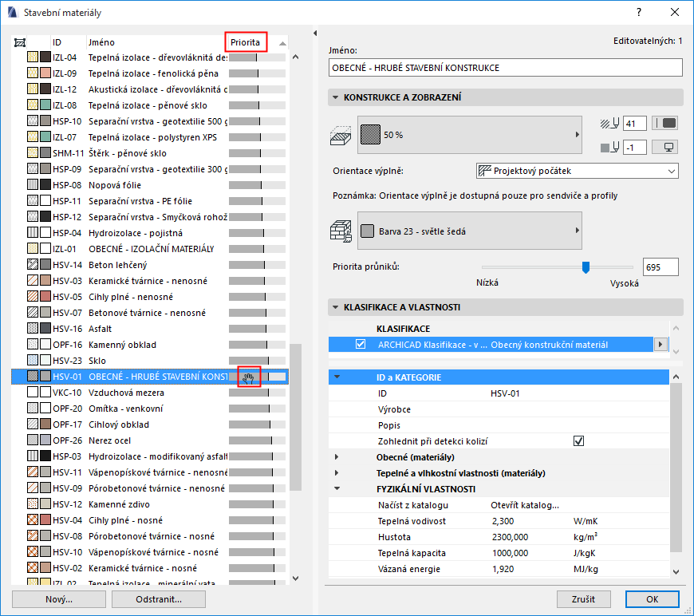Viewport: 694px width, 616px height.
Task: Collapse ID a KATEGORIE group
Action: 337,377
